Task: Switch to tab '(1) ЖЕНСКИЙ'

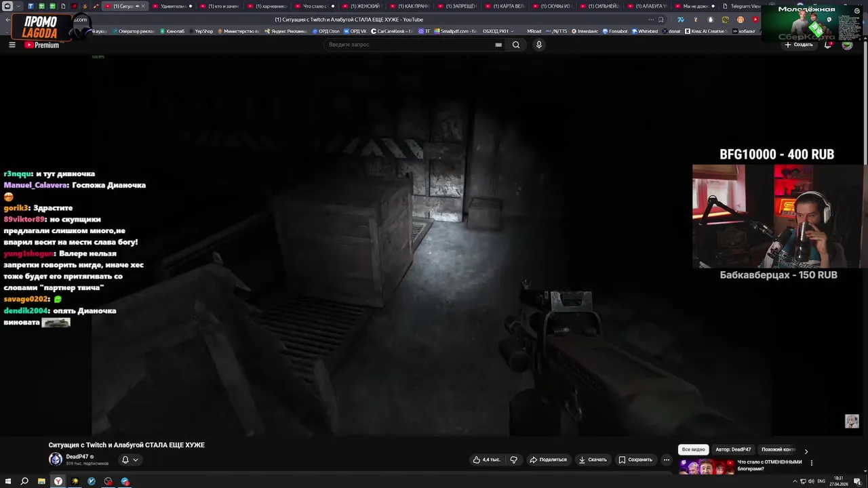Action: [x=362, y=6]
